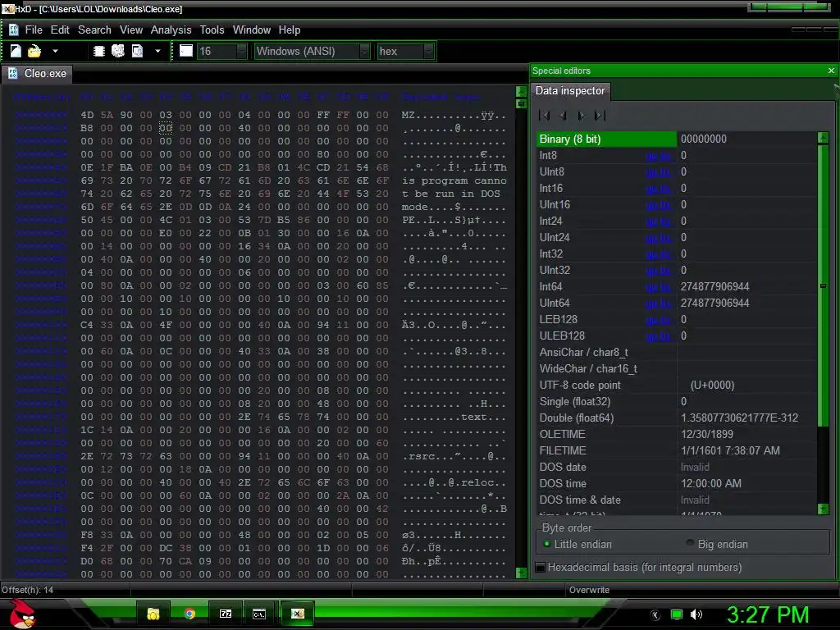Open the Edit menu
840x630 pixels.
pyautogui.click(x=60, y=30)
